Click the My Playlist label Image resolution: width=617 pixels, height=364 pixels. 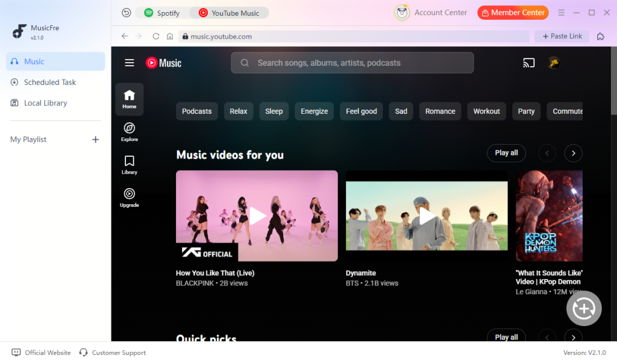pos(28,139)
